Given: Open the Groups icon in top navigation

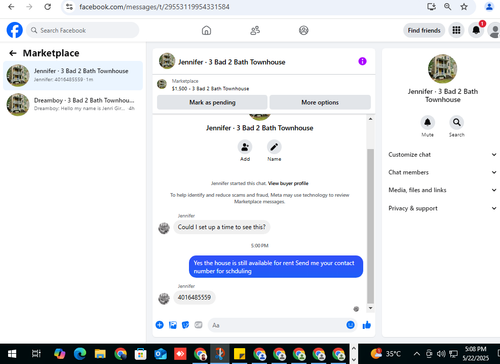Looking at the screenshot, I should pos(303,30).
